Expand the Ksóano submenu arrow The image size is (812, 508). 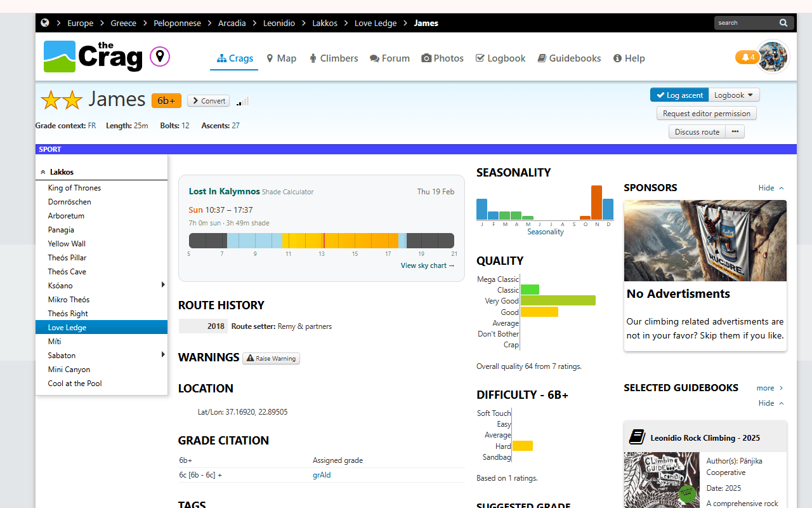(163, 285)
